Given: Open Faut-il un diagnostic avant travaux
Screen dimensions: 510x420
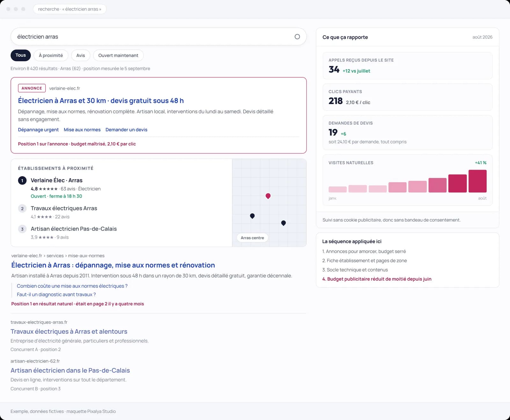Looking at the screenshot, I should [56, 295].
